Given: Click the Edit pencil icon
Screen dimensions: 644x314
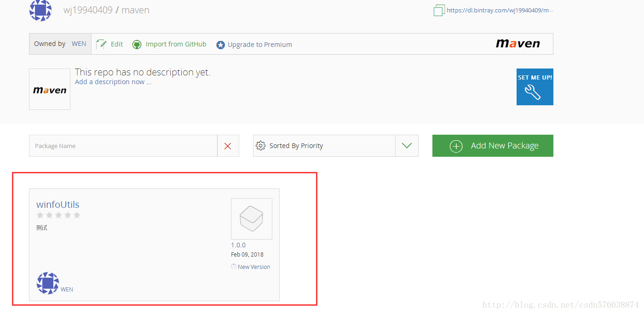Looking at the screenshot, I should point(101,44).
